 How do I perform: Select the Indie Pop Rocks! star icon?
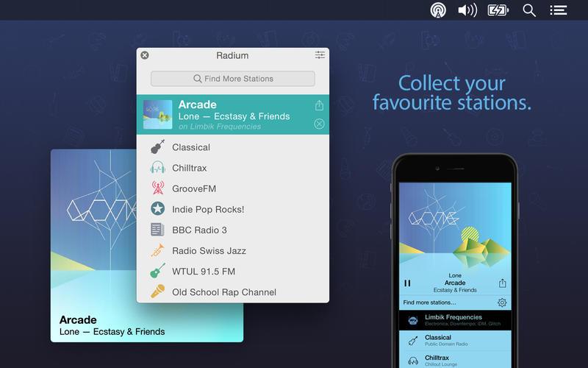[x=157, y=208]
